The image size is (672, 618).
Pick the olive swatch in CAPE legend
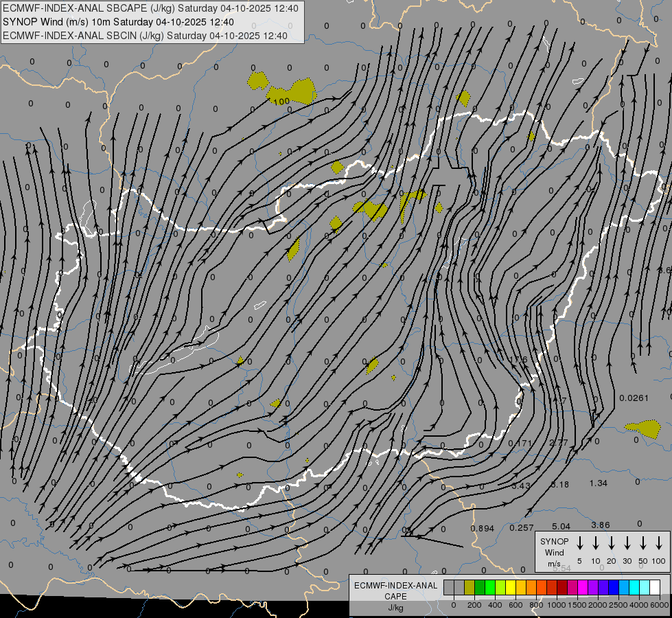(x=470, y=587)
